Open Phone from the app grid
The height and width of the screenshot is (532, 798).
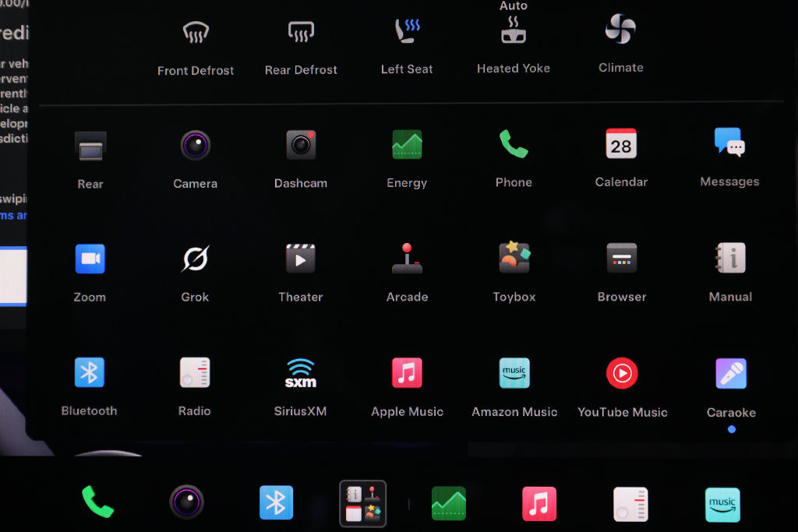[x=514, y=144]
